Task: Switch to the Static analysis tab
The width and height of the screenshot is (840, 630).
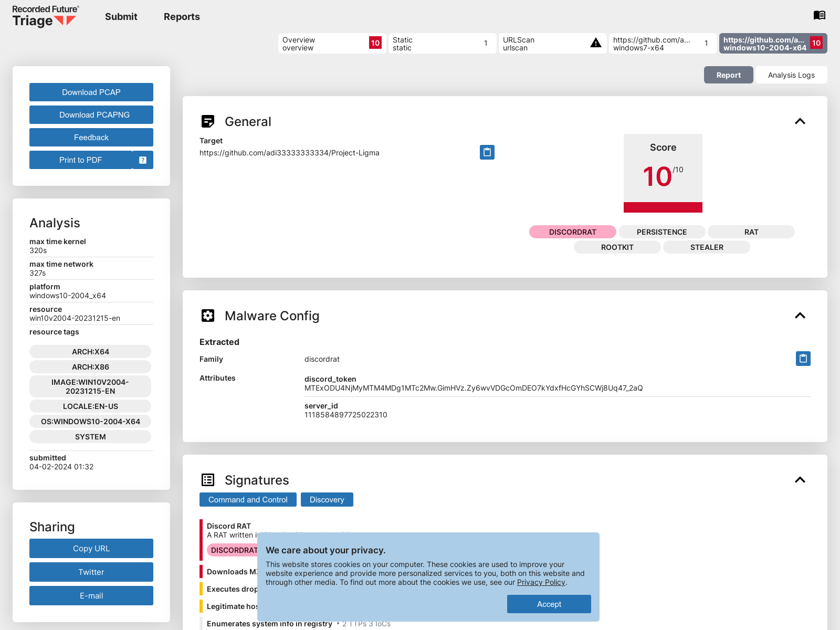Action: (443, 44)
